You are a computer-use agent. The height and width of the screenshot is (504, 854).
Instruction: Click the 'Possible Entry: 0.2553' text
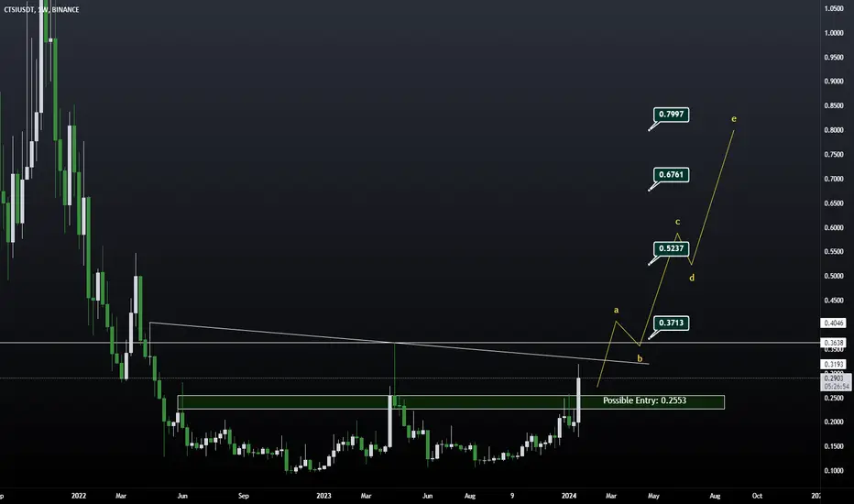tap(644, 400)
